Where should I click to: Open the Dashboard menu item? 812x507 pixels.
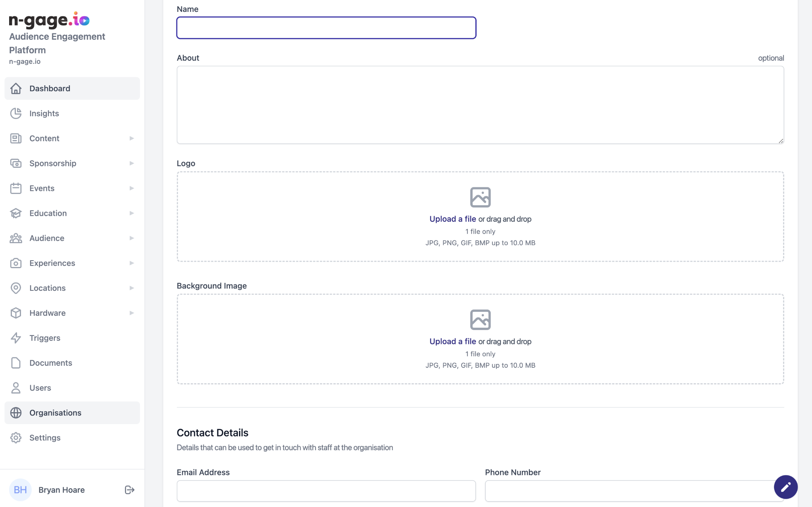tap(50, 88)
